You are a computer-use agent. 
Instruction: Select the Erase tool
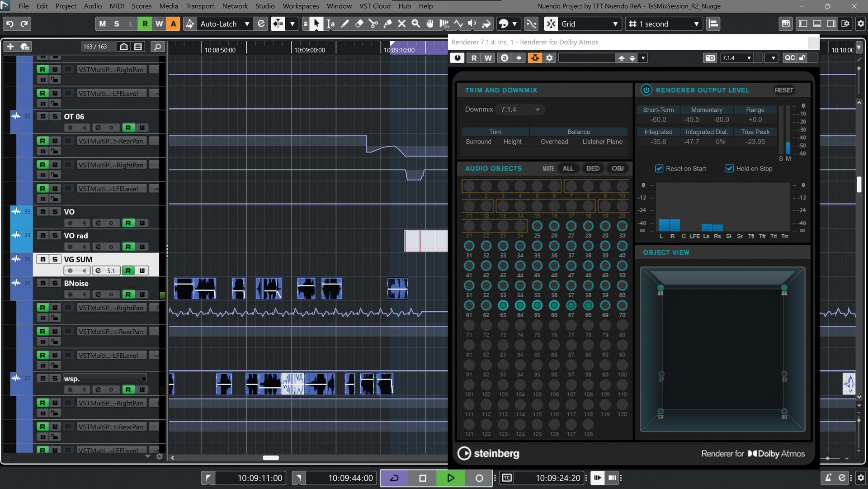pos(359,24)
